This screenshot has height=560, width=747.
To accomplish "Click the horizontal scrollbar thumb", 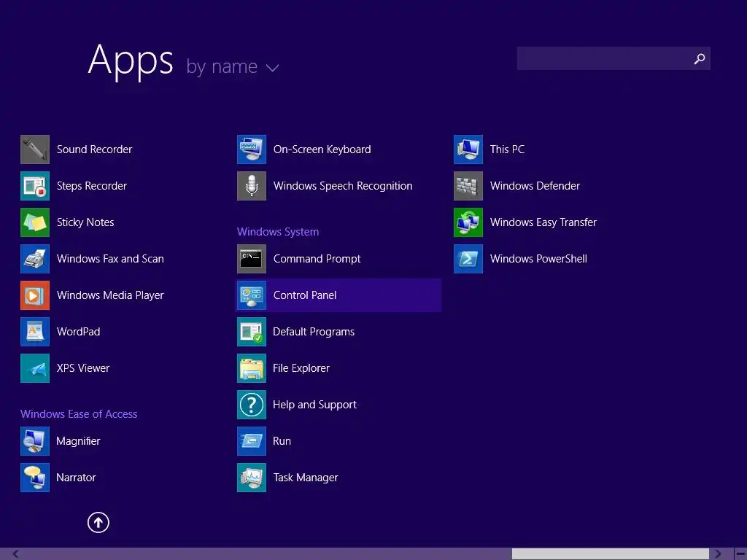I will pyautogui.click(x=611, y=554).
